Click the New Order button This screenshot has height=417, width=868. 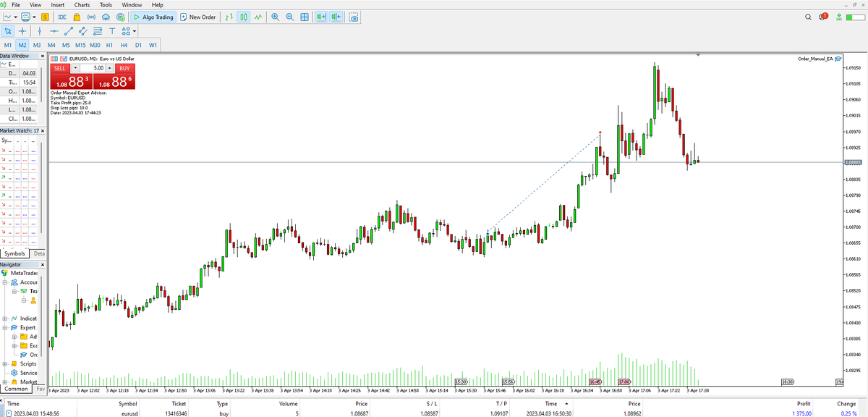(x=197, y=16)
